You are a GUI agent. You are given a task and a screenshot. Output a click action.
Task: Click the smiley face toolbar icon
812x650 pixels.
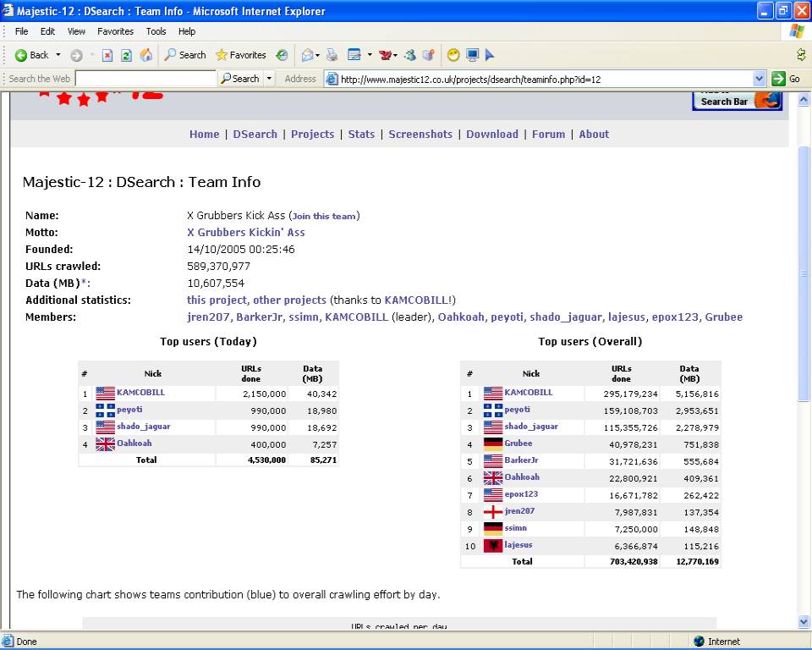453,55
